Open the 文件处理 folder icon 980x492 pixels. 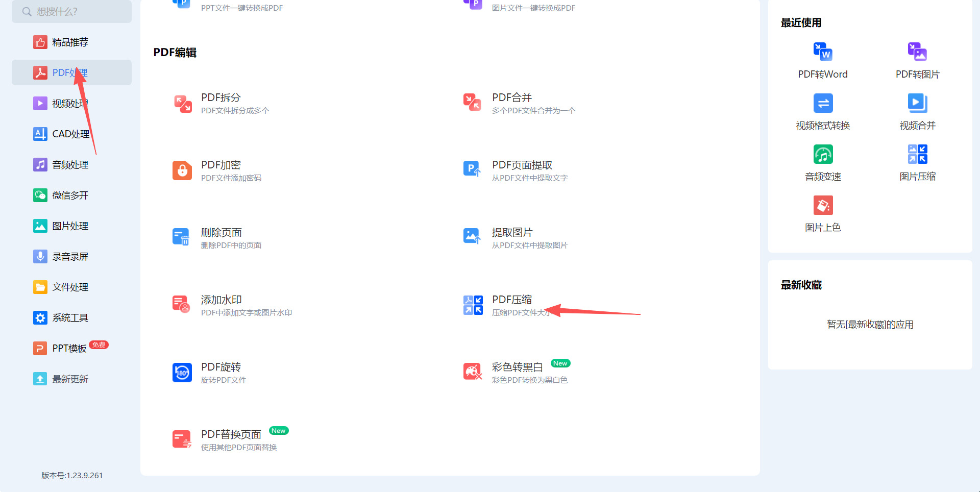coord(40,287)
